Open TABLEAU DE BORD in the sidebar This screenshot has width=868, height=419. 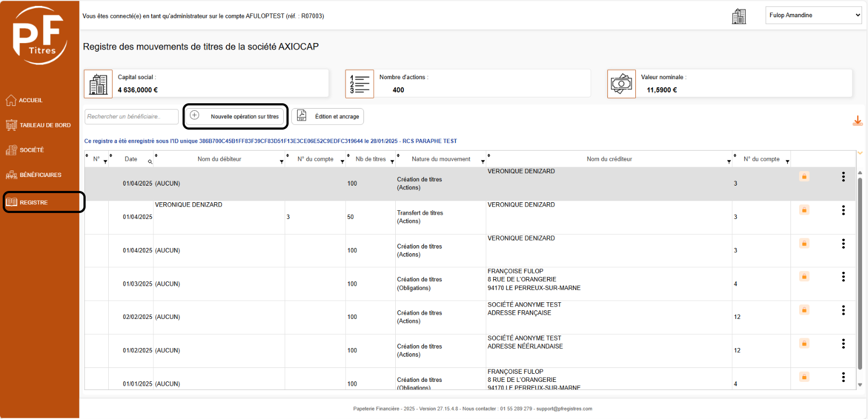(x=38, y=125)
